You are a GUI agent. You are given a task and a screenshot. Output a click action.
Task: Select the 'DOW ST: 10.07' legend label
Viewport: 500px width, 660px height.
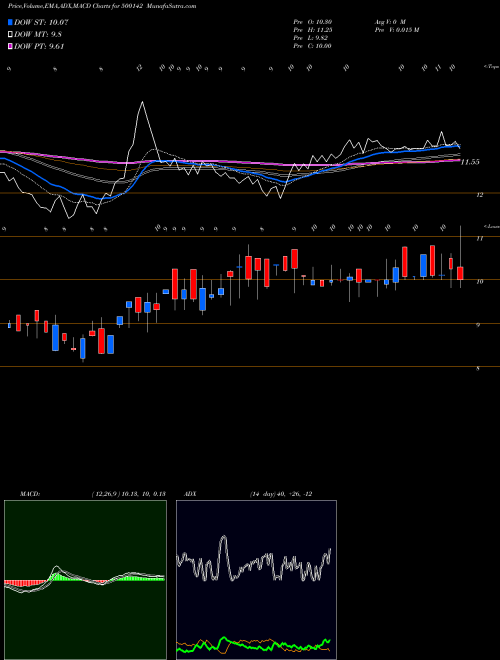(41, 22)
